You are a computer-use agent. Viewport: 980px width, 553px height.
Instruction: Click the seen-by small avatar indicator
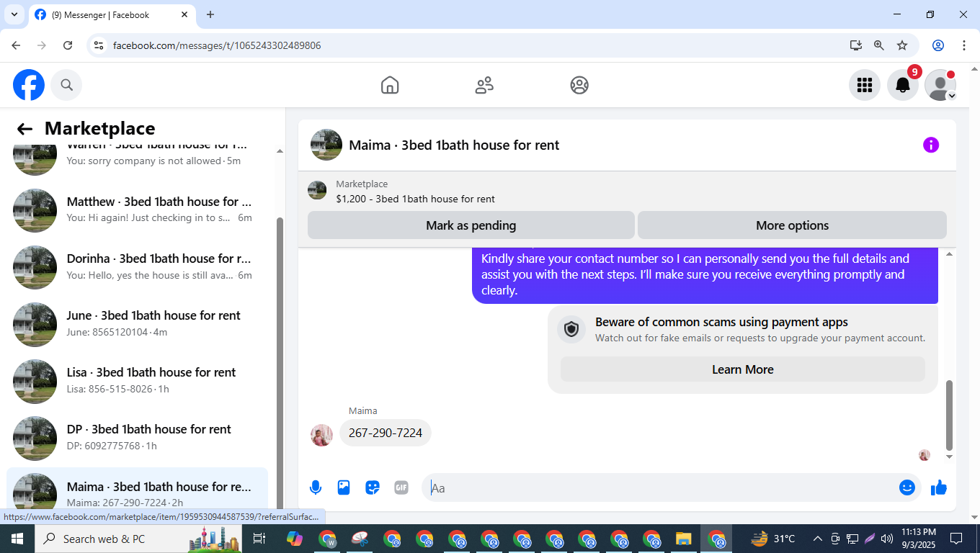[x=925, y=455]
